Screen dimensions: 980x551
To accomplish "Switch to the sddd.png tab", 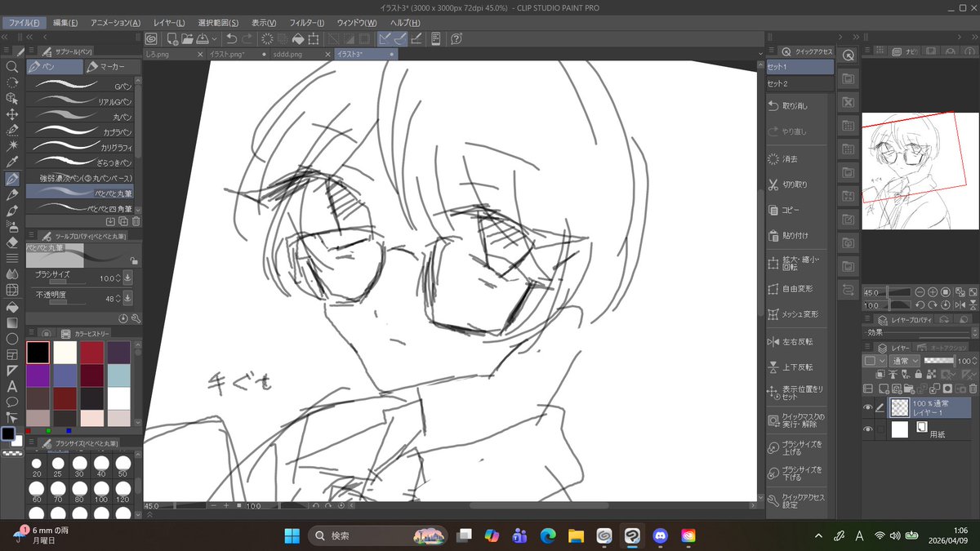I will point(287,54).
